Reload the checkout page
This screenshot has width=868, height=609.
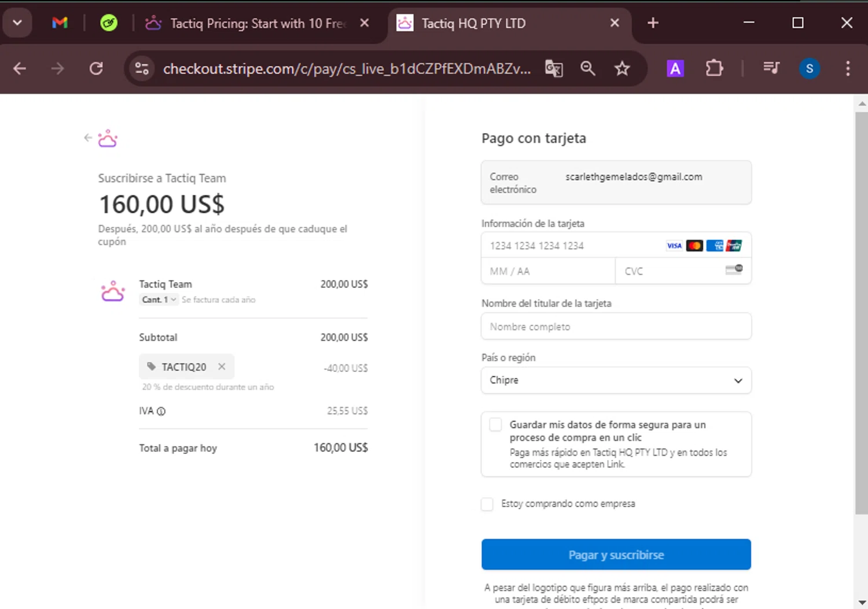pyautogui.click(x=96, y=69)
